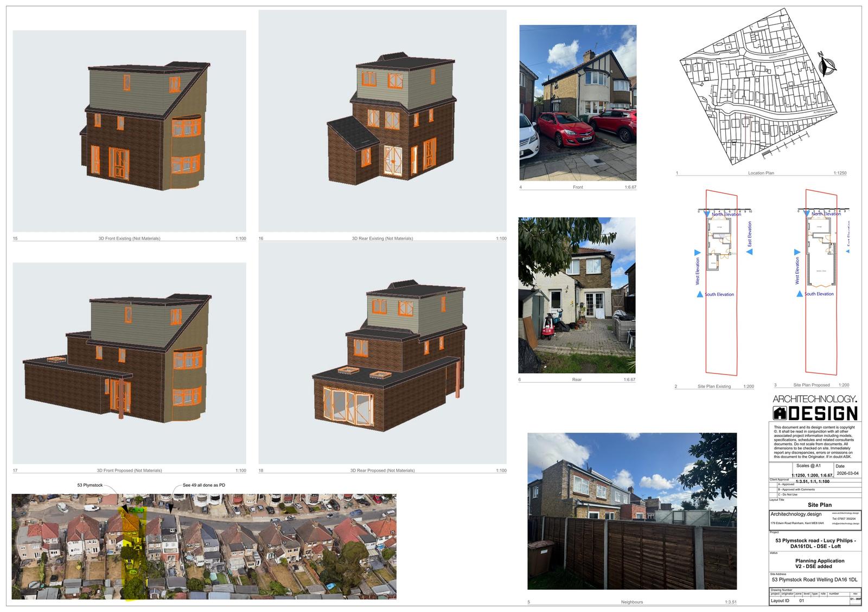Viewport: 868px width, 612px height.
Task: Click the info@architechnology.design email link
Action: click(845, 524)
